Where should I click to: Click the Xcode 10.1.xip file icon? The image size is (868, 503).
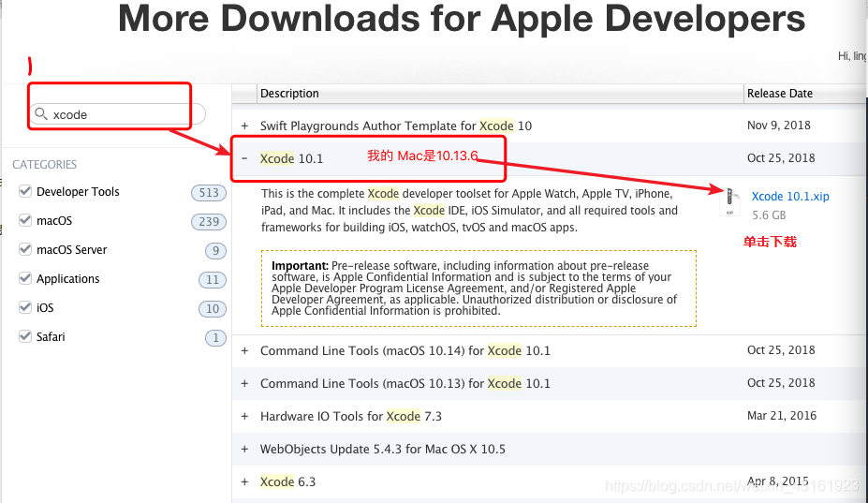pos(730,201)
